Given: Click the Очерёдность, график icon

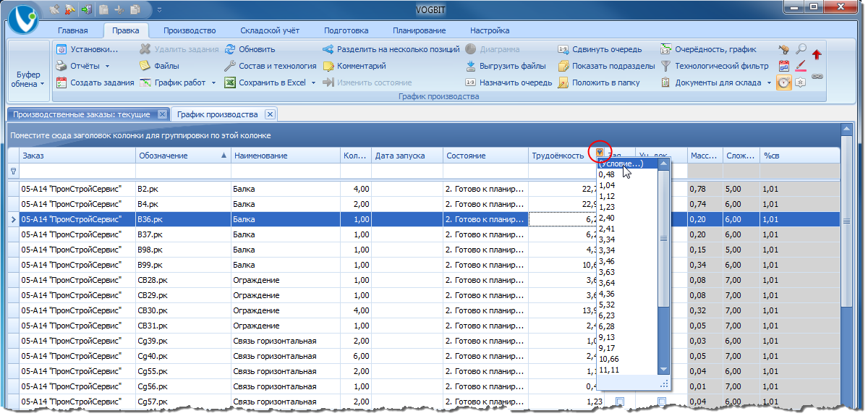Looking at the screenshot, I should click(666, 50).
